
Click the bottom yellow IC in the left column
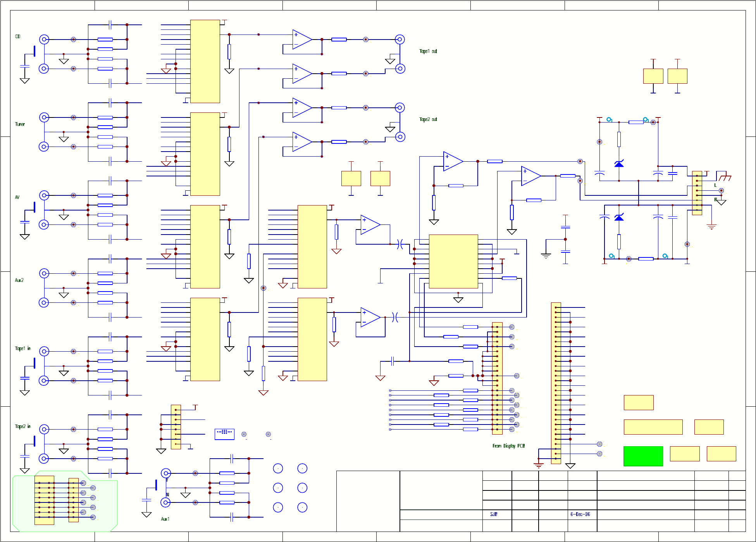[205, 339]
